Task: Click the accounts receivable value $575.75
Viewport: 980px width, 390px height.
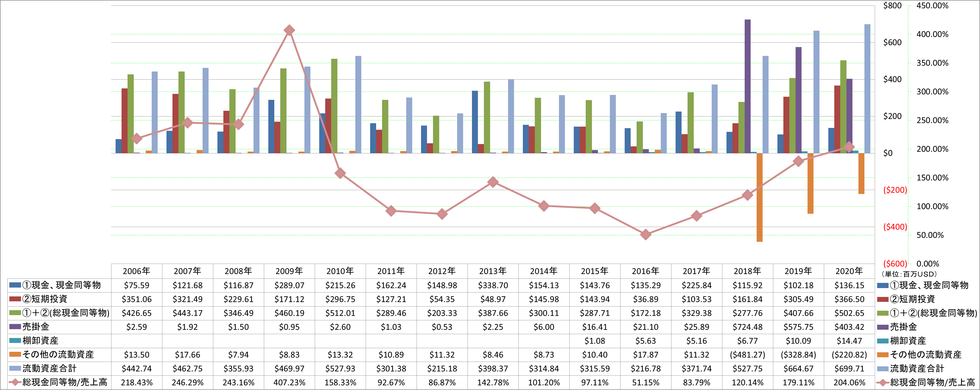Action: click(798, 327)
